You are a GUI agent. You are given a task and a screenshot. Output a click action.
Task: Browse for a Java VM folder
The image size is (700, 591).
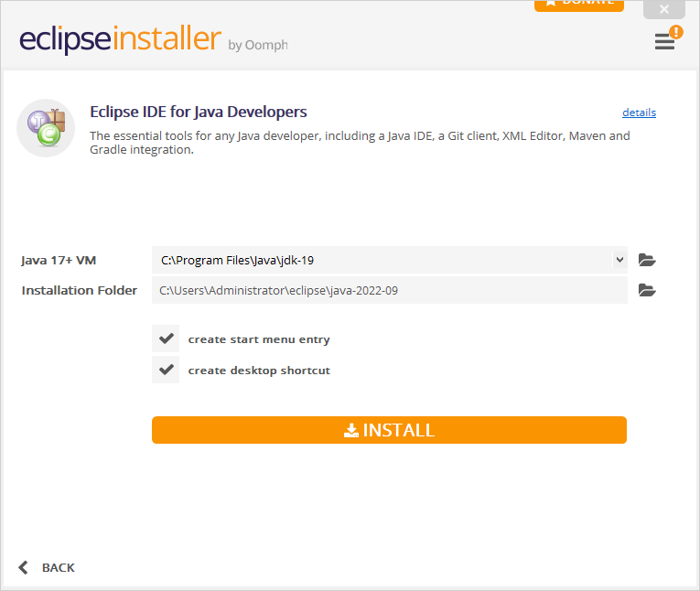coord(647,260)
